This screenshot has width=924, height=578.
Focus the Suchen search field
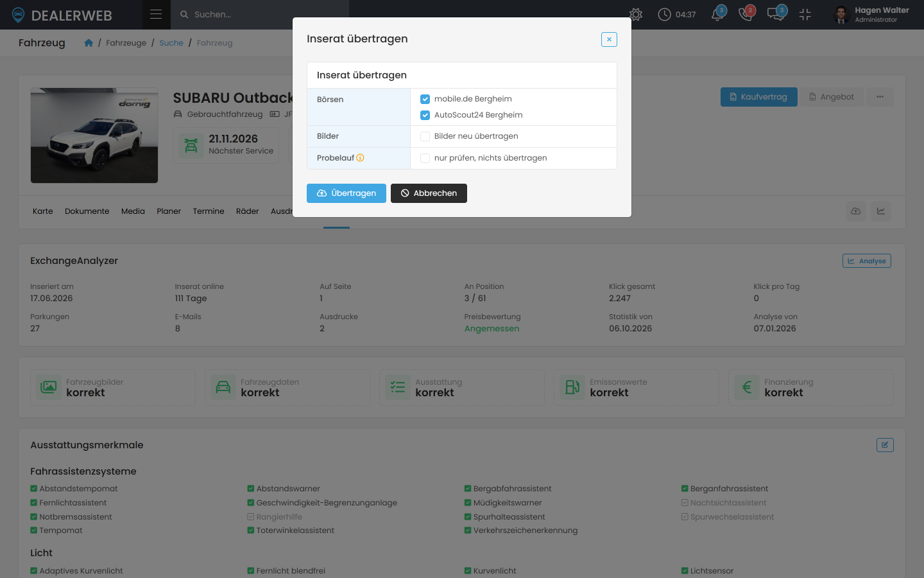coord(260,14)
